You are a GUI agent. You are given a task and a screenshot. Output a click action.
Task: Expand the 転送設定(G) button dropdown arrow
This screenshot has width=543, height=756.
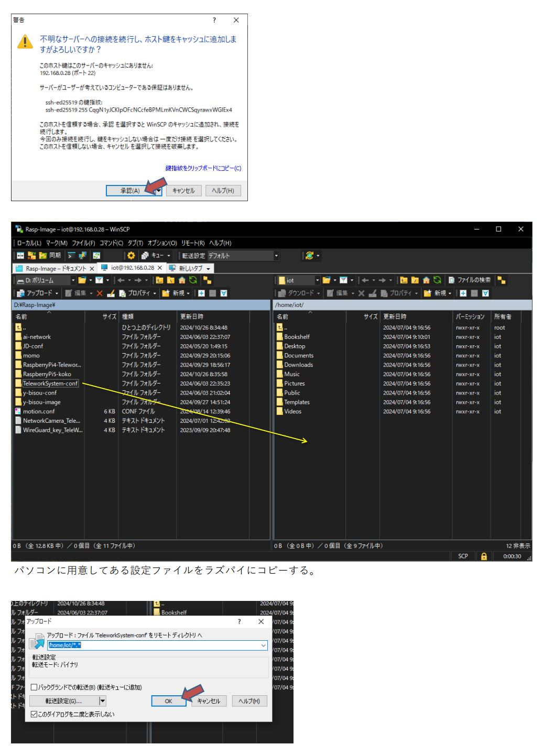coord(103,701)
